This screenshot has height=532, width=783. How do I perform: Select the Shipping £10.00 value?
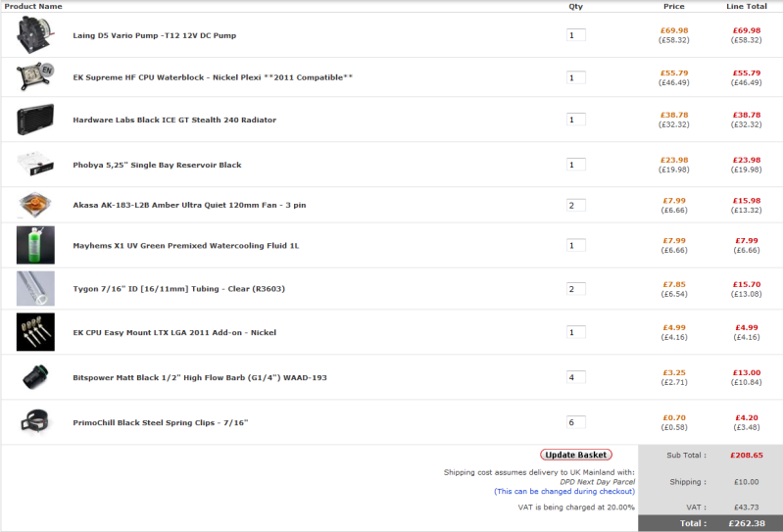[747, 482]
